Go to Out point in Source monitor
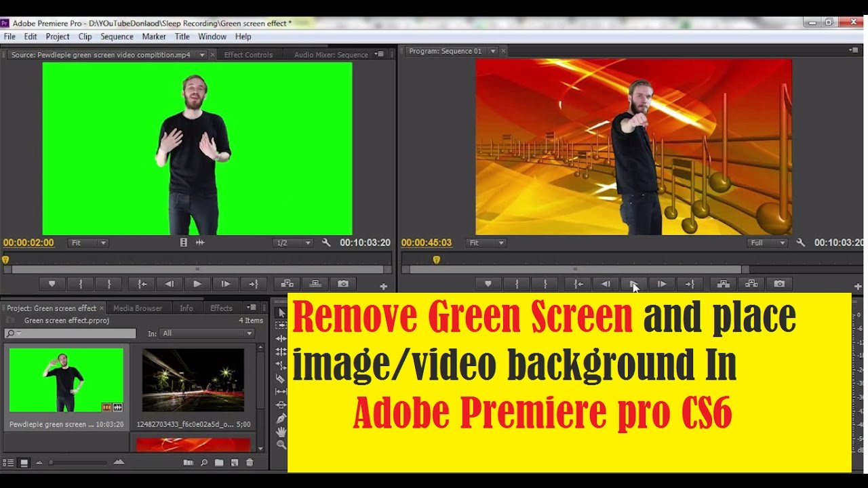 [x=254, y=284]
